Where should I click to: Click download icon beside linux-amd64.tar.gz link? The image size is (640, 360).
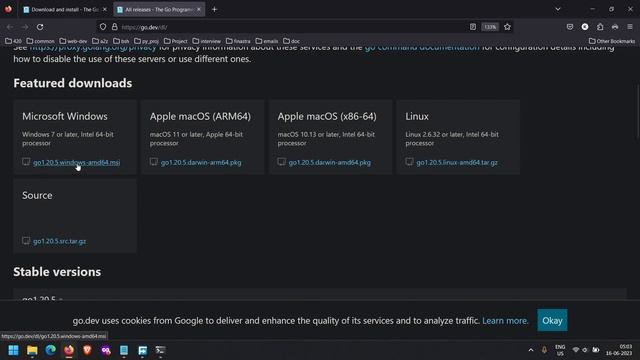[409, 162]
